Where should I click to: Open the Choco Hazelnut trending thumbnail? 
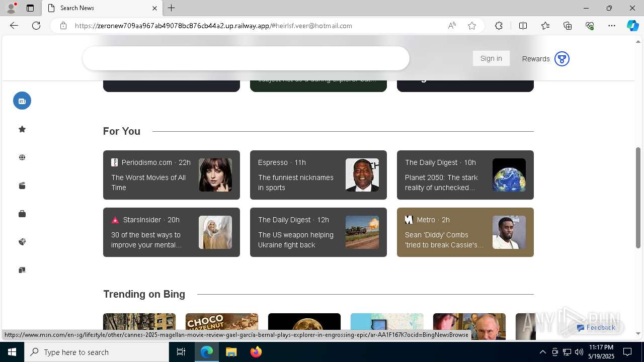coord(222,322)
